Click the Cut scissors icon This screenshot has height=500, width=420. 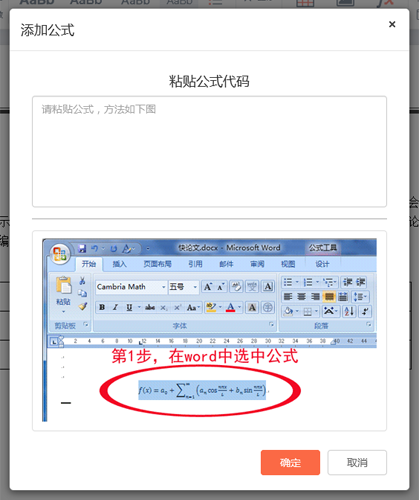pyautogui.click(x=82, y=281)
